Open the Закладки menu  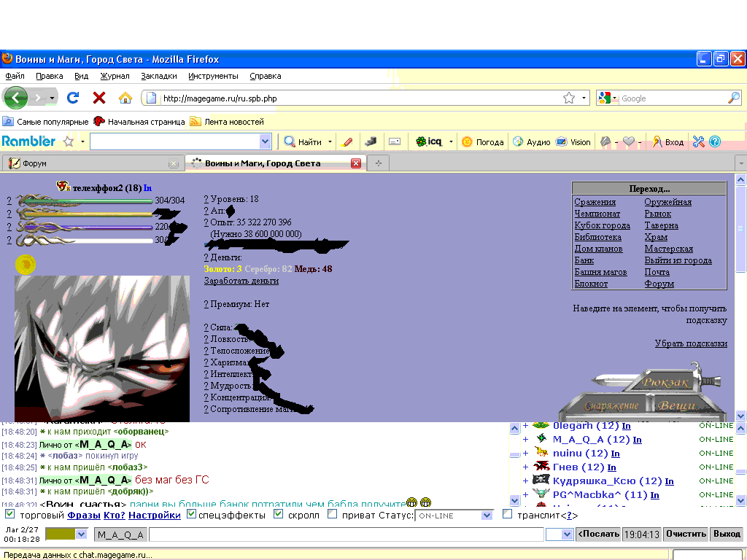[158, 76]
